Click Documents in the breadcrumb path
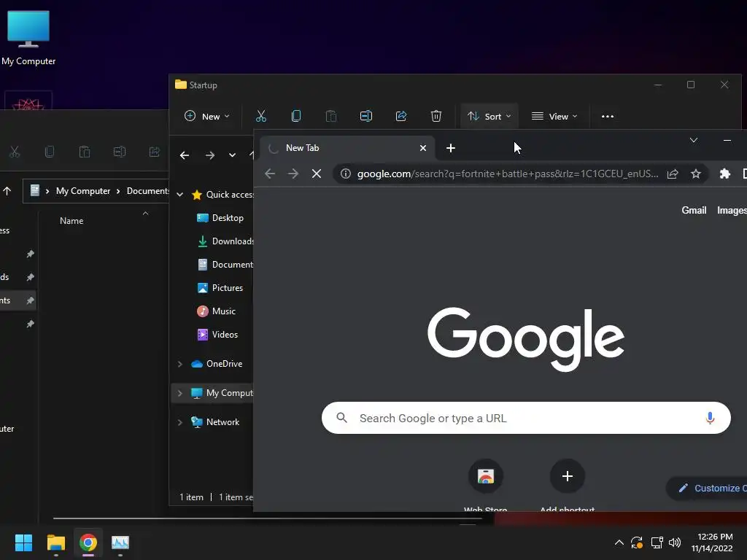The height and width of the screenshot is (560, 747). [147, 191]
